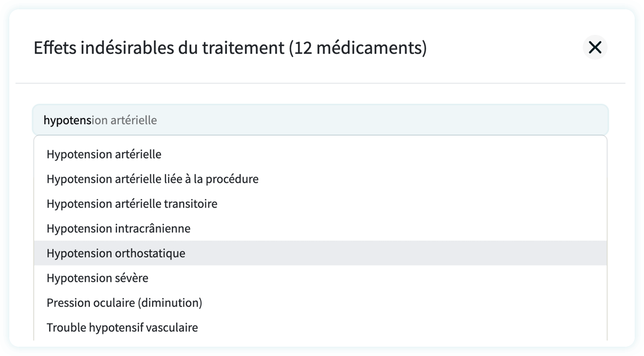Click the 'Effets indésirables du traitement' heading

(159, 48)
